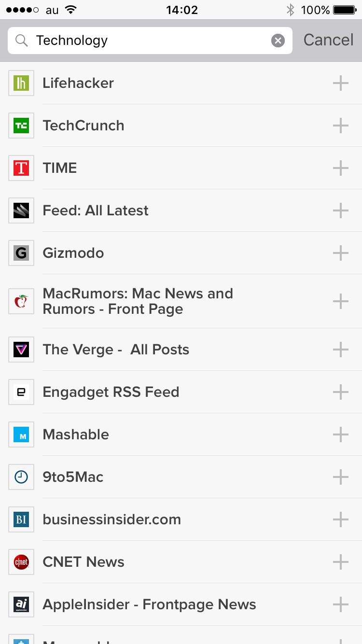Tap The Verge triangle logo icon

tap(21, 350)
